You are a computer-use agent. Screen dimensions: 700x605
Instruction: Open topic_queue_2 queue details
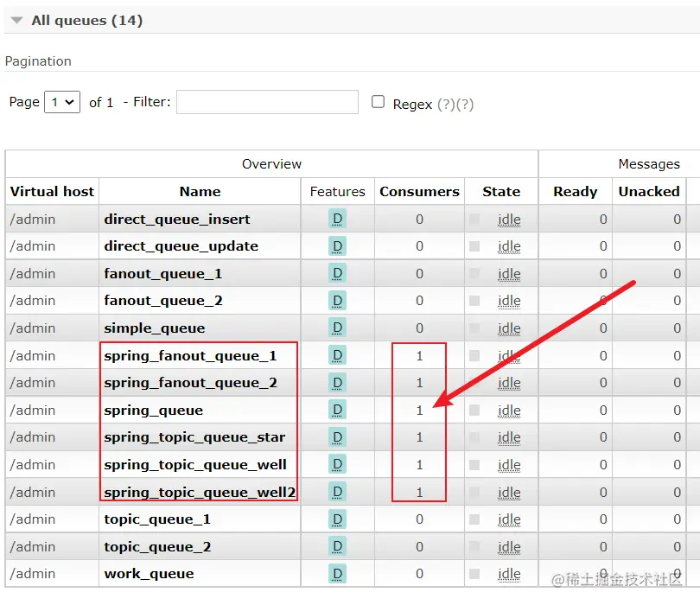coord(157,547)
